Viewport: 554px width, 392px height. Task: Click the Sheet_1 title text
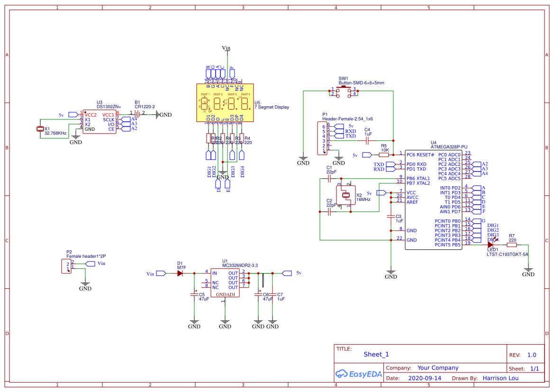376,354
